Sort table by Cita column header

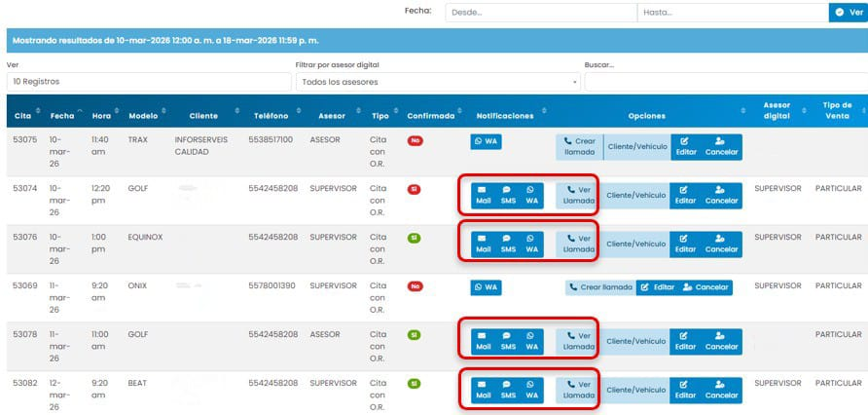coord(23,116)
